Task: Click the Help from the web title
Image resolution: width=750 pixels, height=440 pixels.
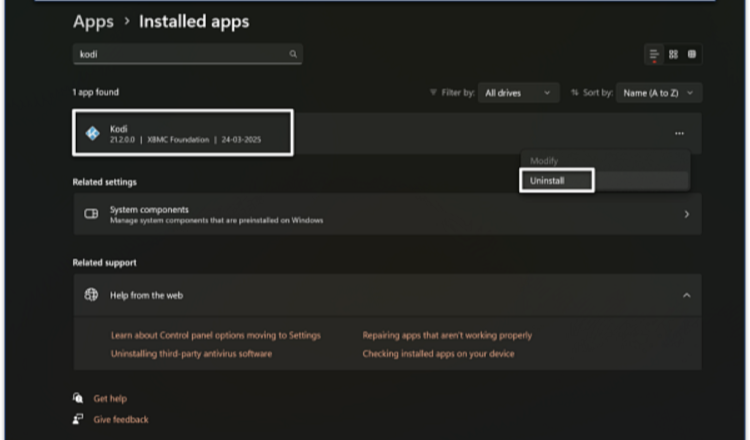Action: [x=146, y=295]
